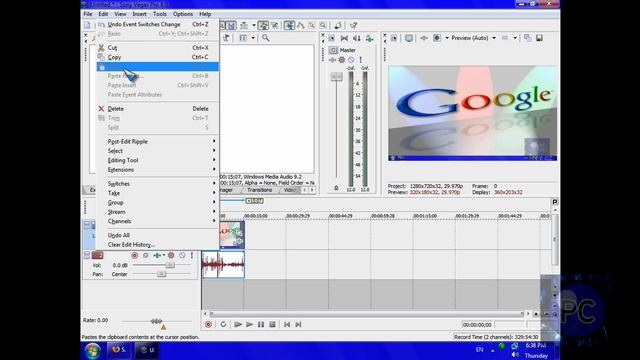Click the audio waveform event on timeline
The height and width of the screenshot is (360, 640).
pyautogui.click(x=223, y=264)
